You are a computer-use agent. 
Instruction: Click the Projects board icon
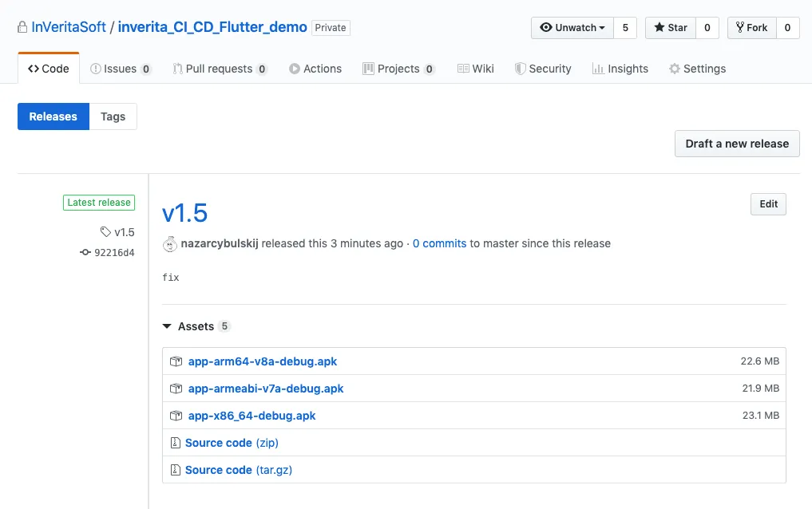(x=368, y=69)
